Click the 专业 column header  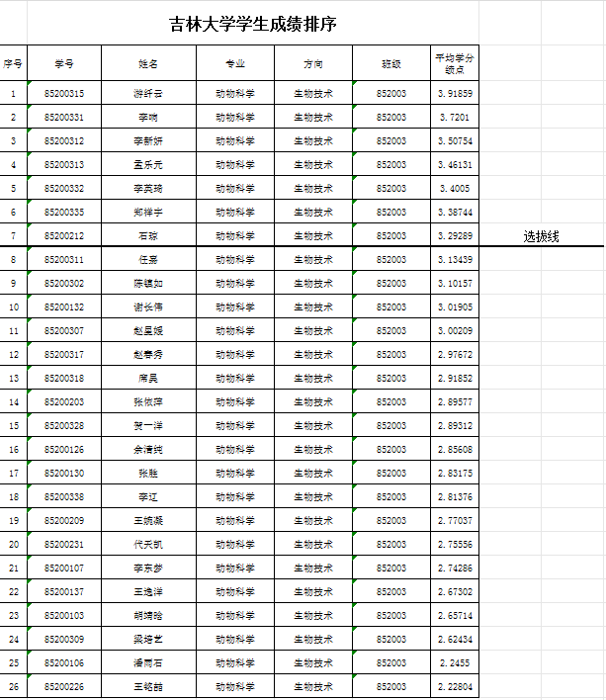[235, 63]
